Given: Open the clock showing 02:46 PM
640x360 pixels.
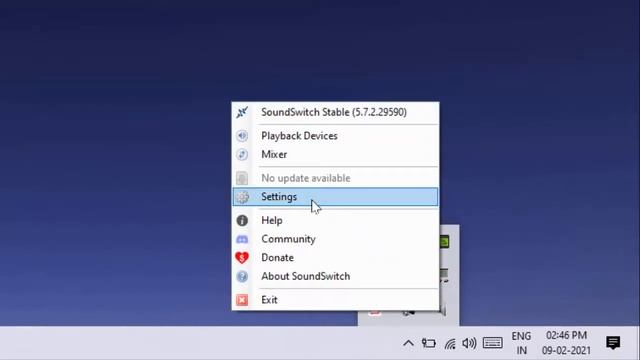Looking at the screenshot, I should pyautogui.click(x=566, y=343).
